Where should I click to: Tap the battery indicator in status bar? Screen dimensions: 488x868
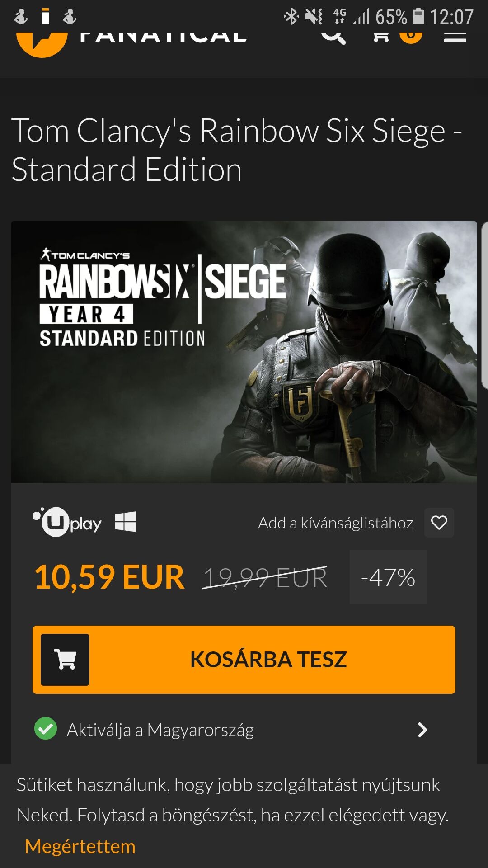tap(419, 17)
